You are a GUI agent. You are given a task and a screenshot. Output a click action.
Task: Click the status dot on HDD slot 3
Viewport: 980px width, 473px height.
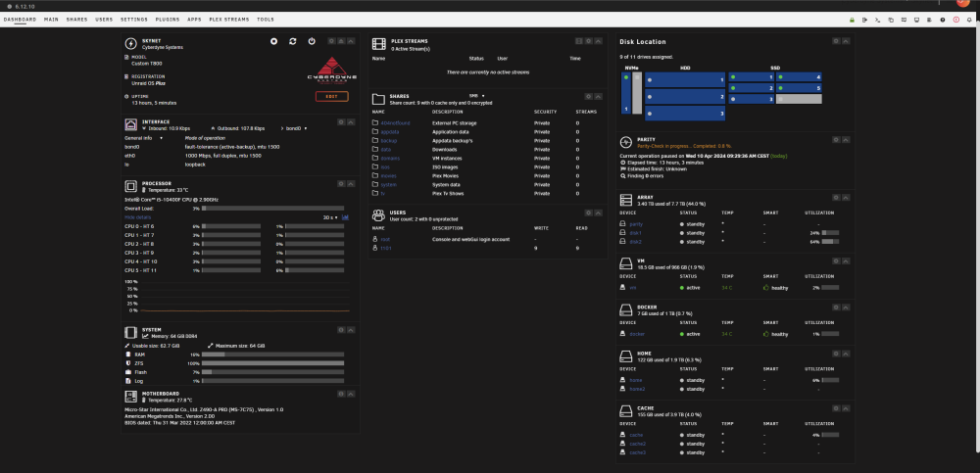click(x=650, y=114)
